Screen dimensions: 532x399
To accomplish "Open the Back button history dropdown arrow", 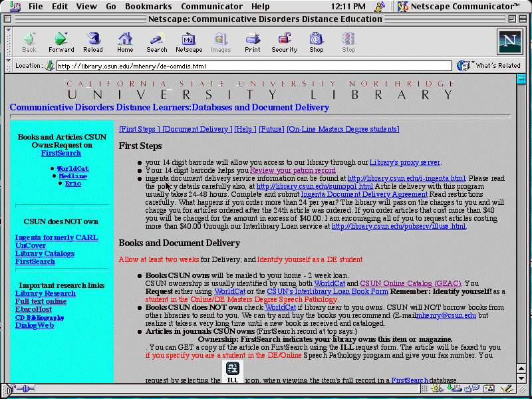I will pyautogui.click(x=35, y=34).
